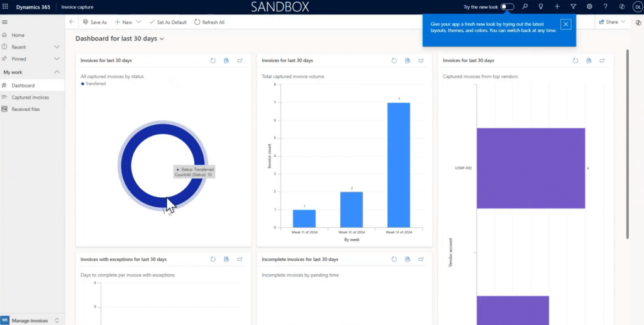Viewport: 644px width, 325px height.
Task: Click the search magnifier icon in header
Action: 525,6
